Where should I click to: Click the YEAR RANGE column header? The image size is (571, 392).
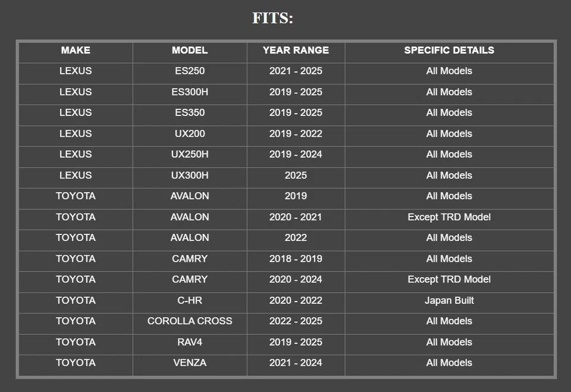coord(296,51)
